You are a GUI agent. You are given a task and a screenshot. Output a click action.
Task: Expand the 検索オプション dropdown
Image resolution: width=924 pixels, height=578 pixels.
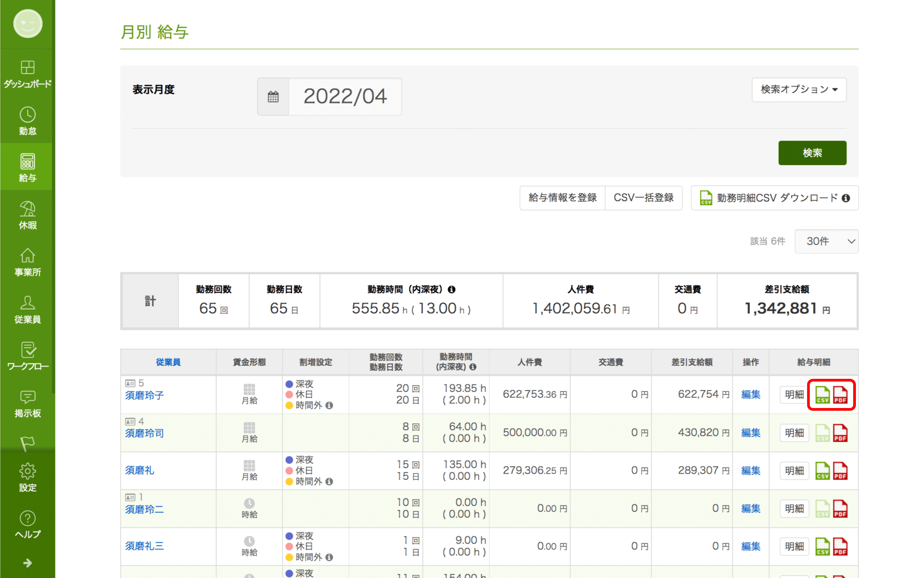(x=799, y=89)
